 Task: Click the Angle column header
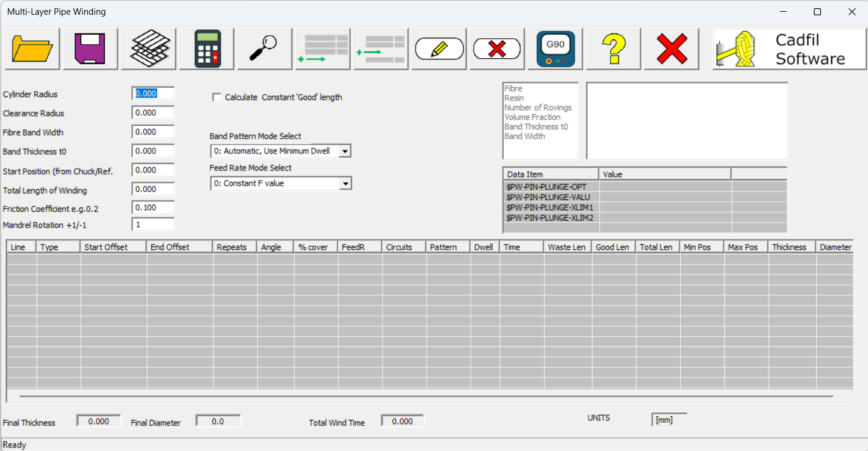tap(275, 247)
